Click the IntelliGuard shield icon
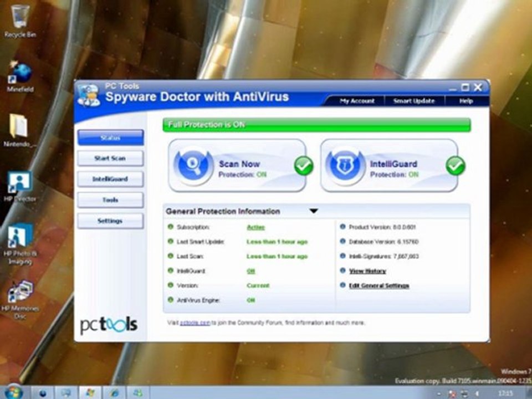The width and height of the screenshot is (532, 399). [345, 166]
